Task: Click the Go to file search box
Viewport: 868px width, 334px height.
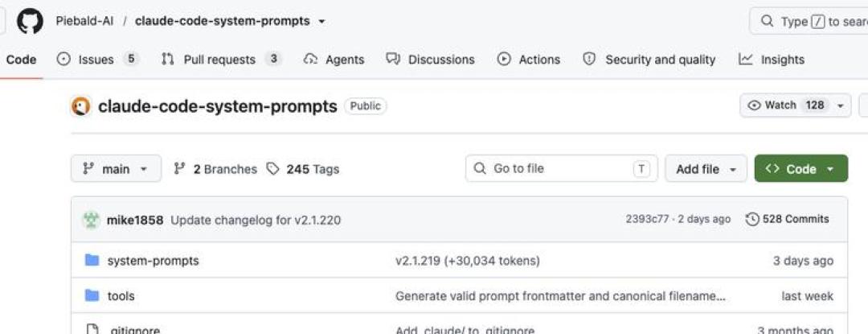Action: pos(561,168)
